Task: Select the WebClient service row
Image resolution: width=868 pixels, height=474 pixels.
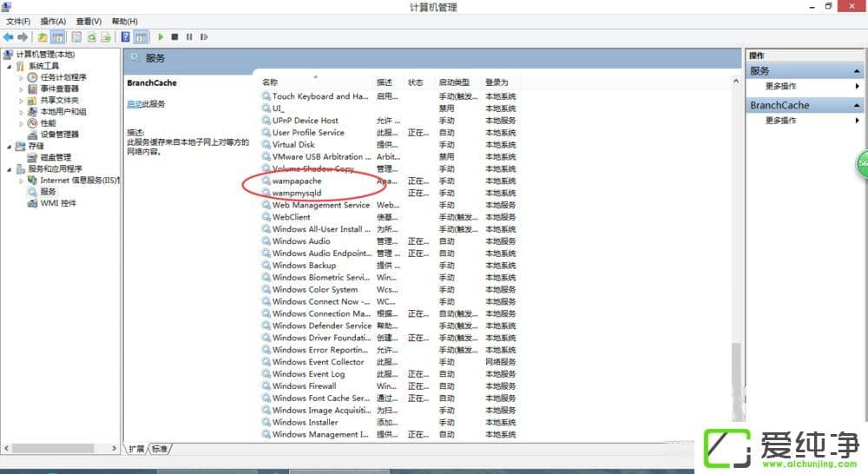Action: click(x=389, y=217)
